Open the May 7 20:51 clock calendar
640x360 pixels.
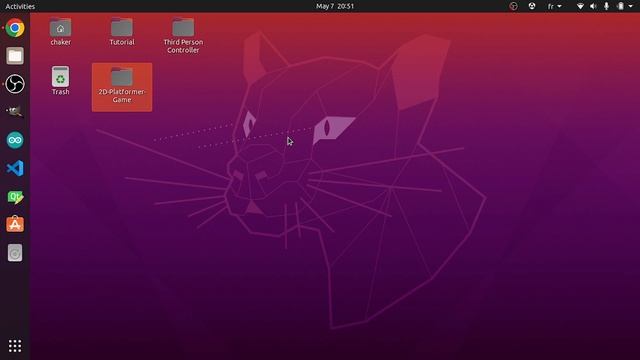[x=335, y=6]
